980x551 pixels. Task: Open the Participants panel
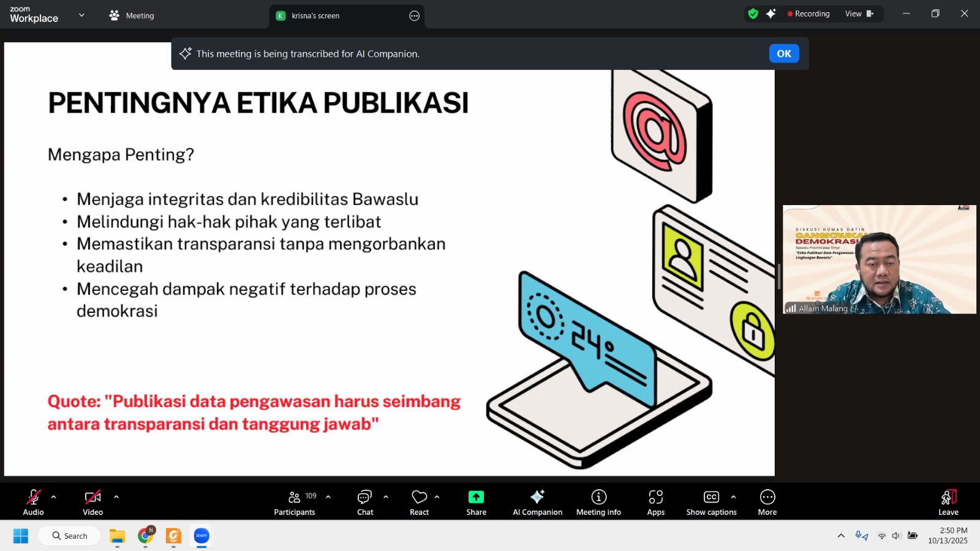(295, 503)
